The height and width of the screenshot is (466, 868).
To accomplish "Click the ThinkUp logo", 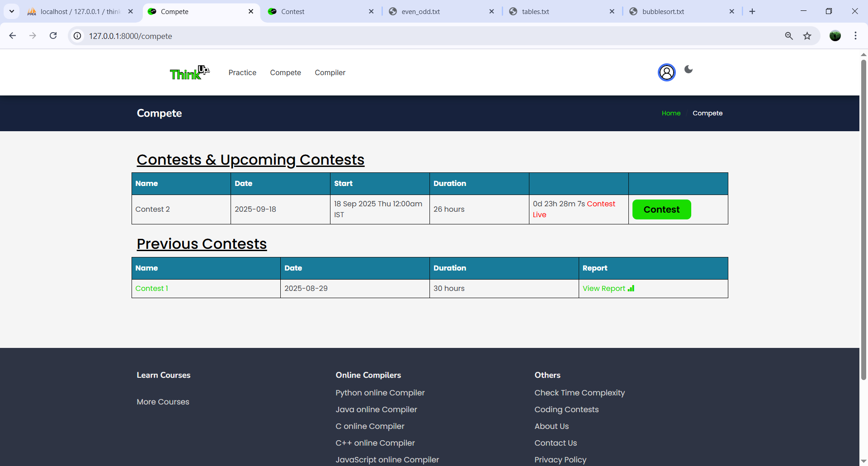I will click(189, 72).
